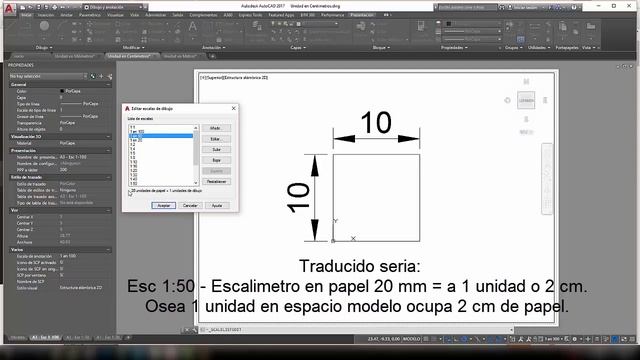Click the new drawing tab plus icon

(x=212, y=56)
